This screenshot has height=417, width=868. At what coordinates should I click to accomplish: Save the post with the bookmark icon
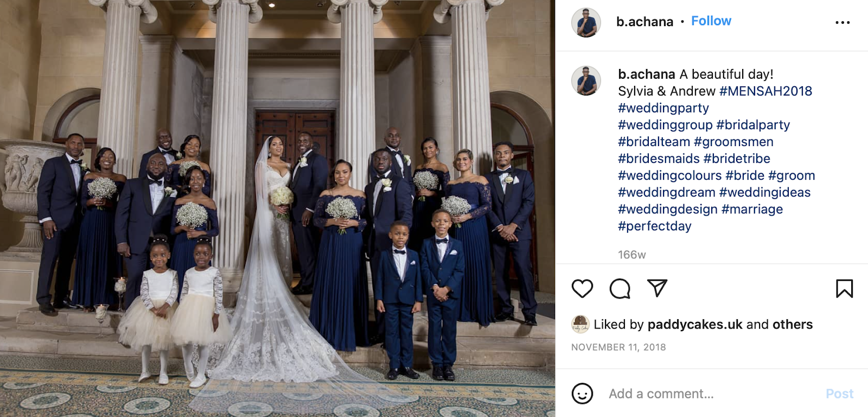[844, 288]
